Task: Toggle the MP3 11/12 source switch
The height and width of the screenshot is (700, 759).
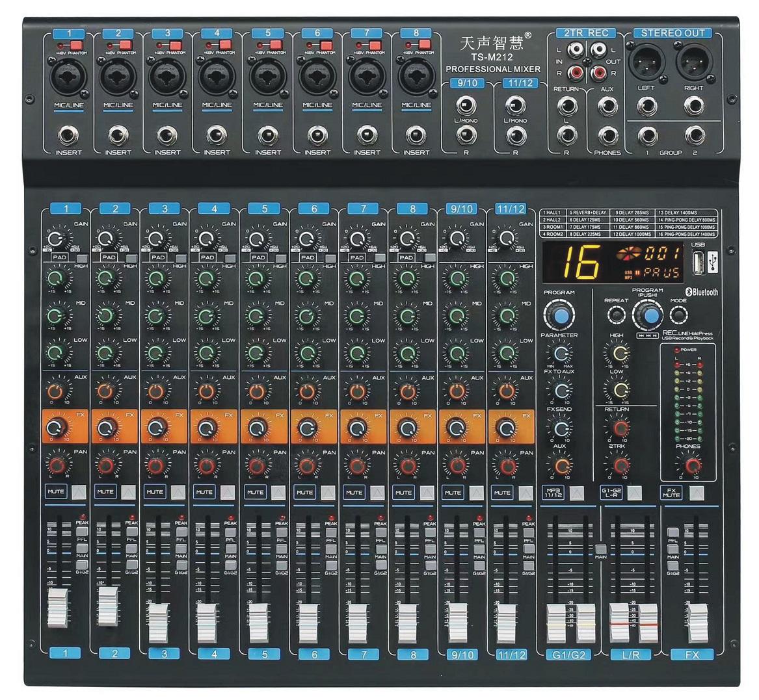Action: coord(576,493)
